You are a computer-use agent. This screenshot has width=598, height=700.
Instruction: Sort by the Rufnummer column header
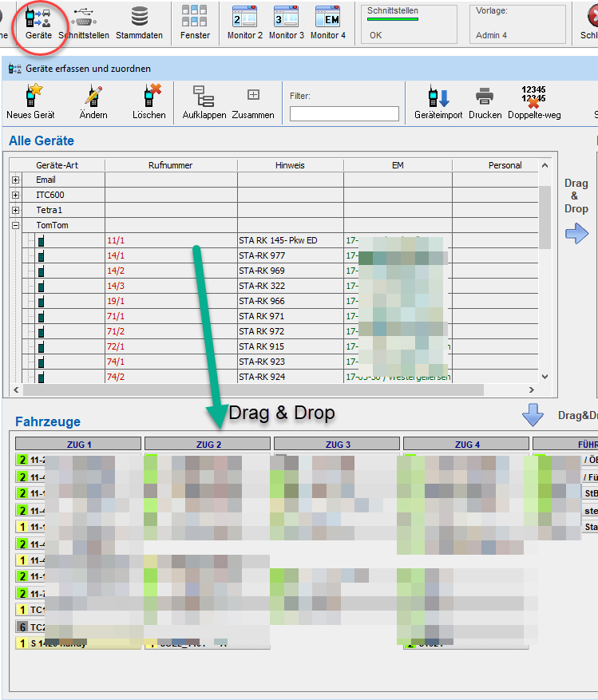pos(170,165)
